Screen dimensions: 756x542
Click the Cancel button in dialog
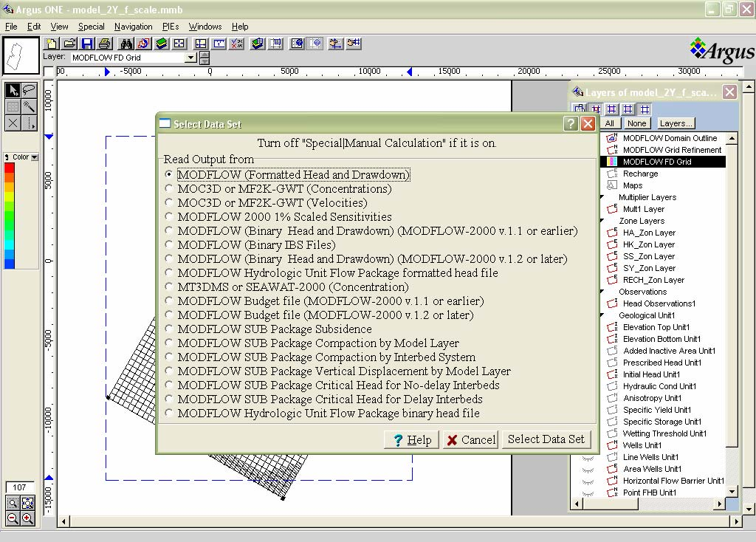coord(470,440)
